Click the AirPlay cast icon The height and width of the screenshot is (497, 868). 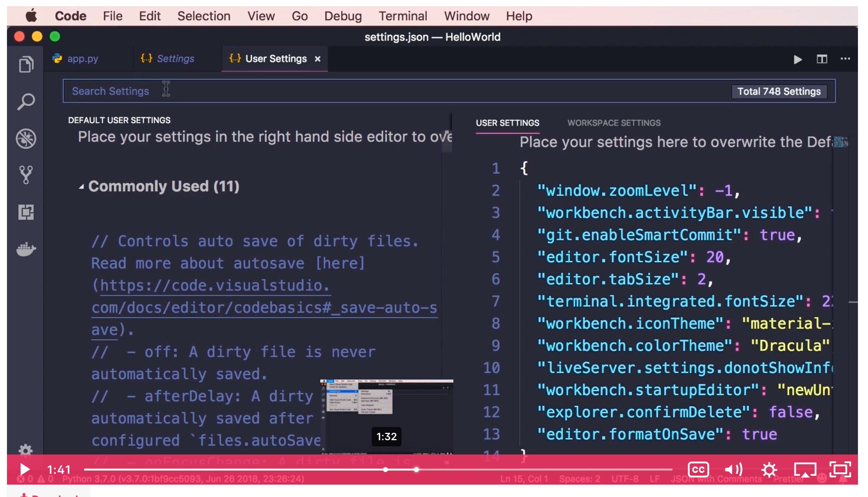pos(805,470)
